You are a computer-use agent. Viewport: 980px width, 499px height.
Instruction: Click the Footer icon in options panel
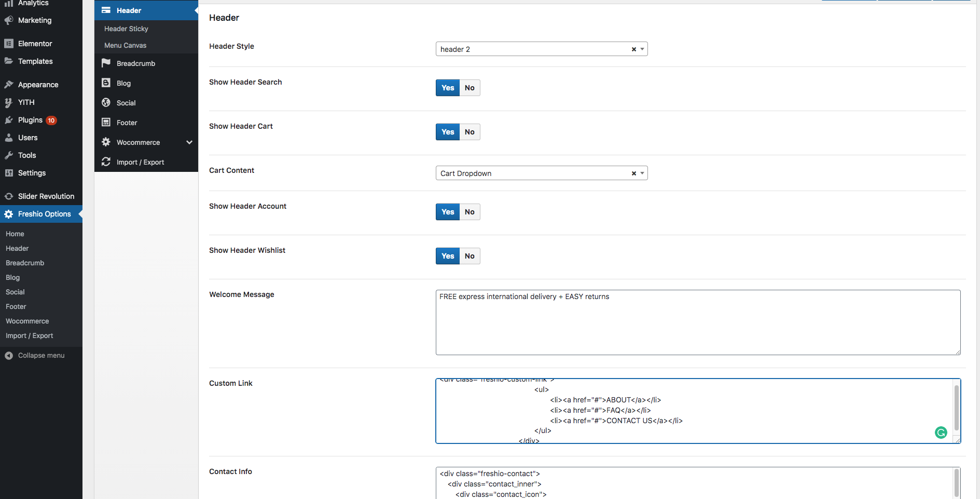[x=106, y=123]
